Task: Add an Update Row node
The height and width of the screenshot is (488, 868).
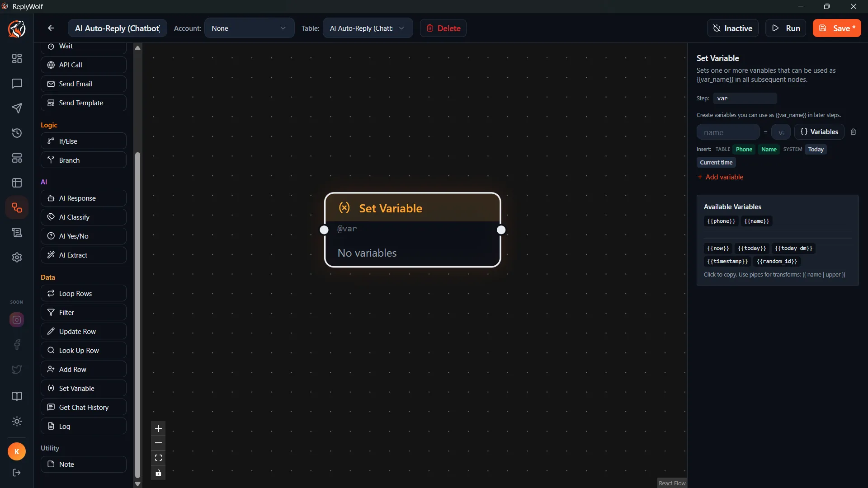Action: click(83, 332)
